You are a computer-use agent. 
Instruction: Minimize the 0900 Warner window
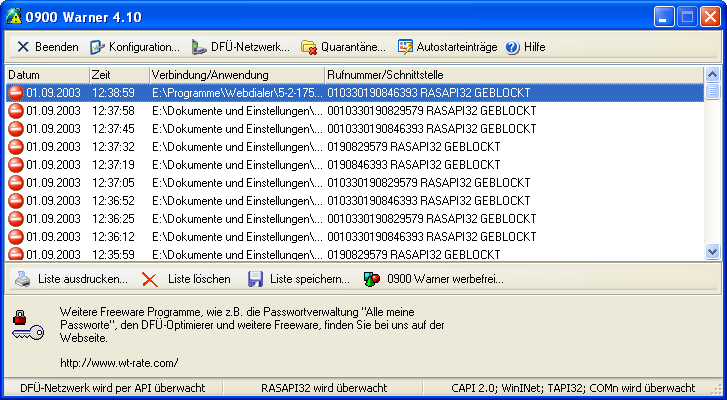coord(664,17)
